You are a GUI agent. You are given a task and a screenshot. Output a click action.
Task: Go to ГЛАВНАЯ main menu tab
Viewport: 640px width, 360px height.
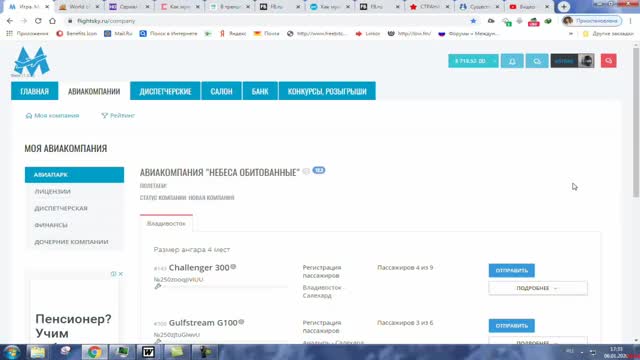(x=35, y=91)
